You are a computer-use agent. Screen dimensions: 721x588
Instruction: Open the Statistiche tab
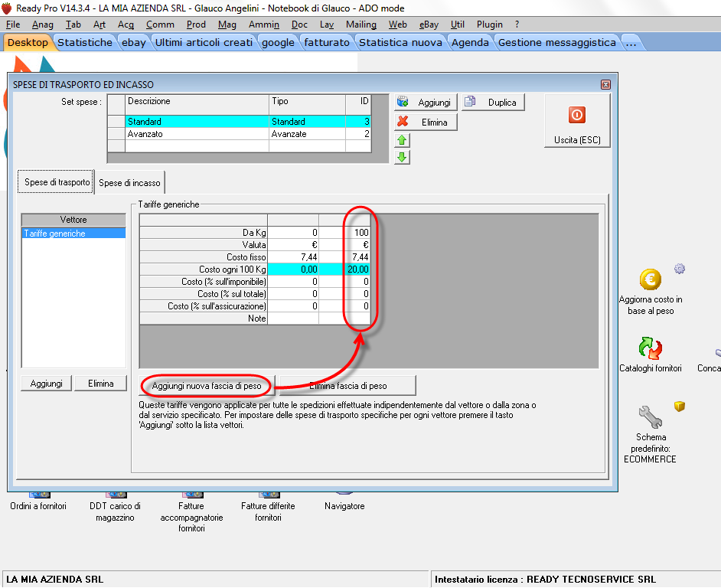click(x=85, y=42)
